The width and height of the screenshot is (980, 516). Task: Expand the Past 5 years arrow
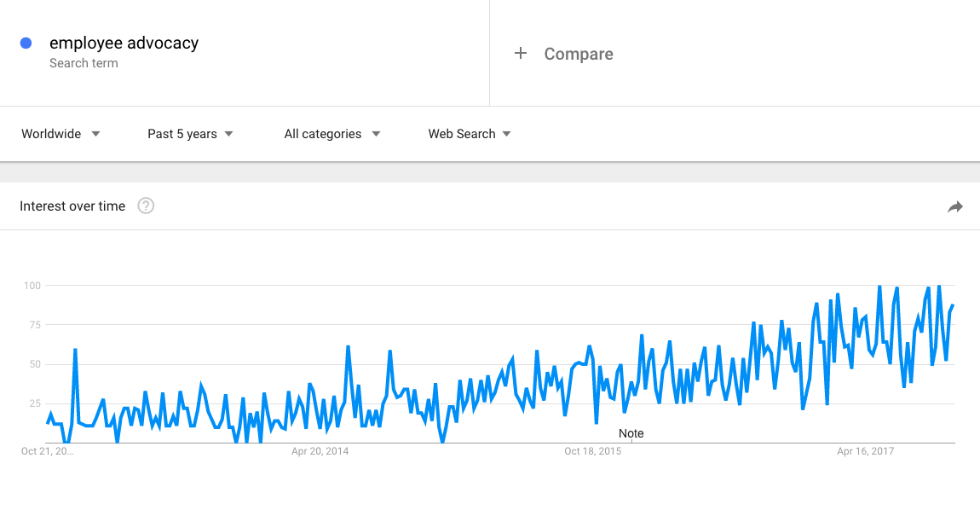tap(228, 134)
